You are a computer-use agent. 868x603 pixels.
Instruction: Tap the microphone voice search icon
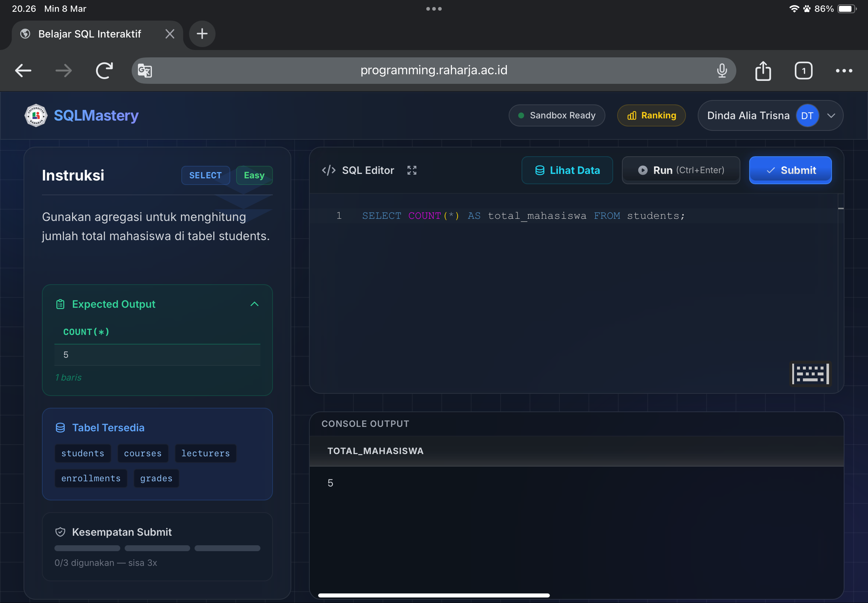721,71
